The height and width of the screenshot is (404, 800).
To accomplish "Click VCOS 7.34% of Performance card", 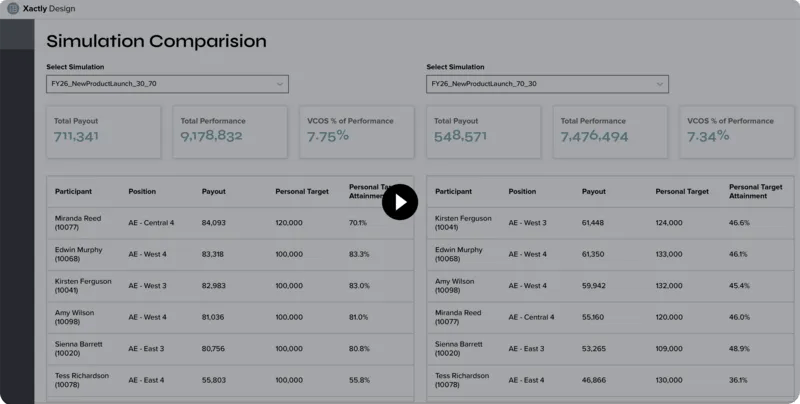I will 737,132.
